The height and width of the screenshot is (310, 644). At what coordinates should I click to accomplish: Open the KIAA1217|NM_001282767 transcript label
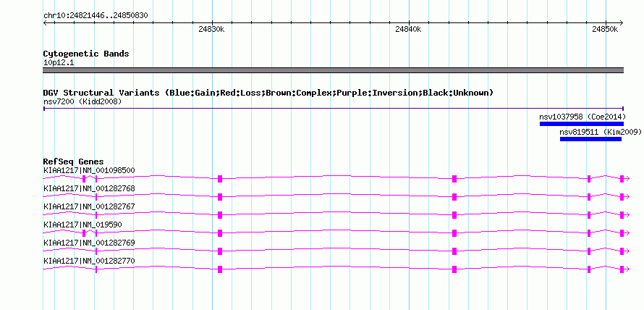click(89, 206)
